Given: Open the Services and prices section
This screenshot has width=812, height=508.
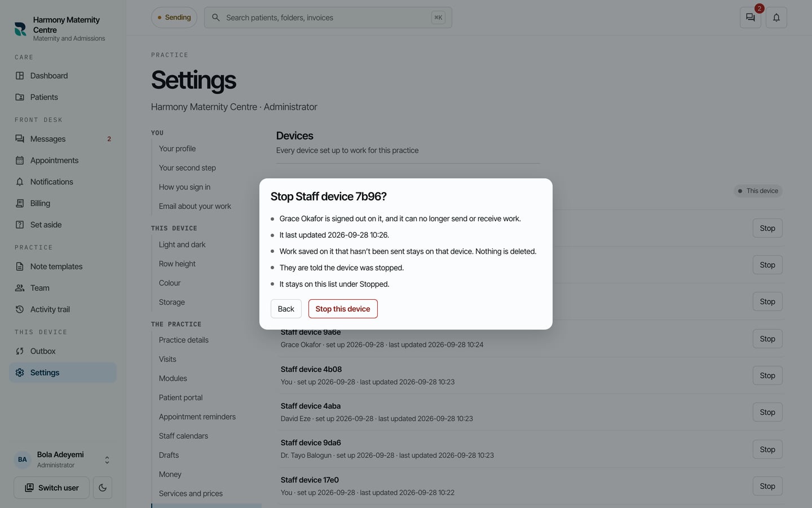Looking at the screenshot, I should (191, 493).
